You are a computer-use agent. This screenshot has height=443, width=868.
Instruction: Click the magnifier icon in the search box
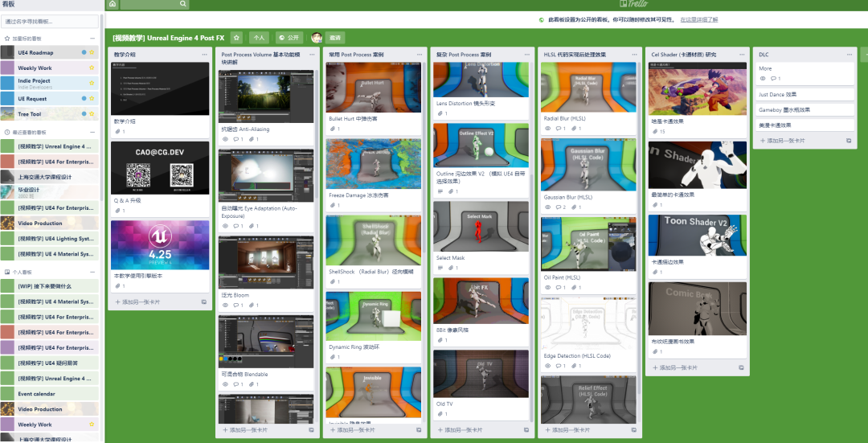(x=182, y=4)
